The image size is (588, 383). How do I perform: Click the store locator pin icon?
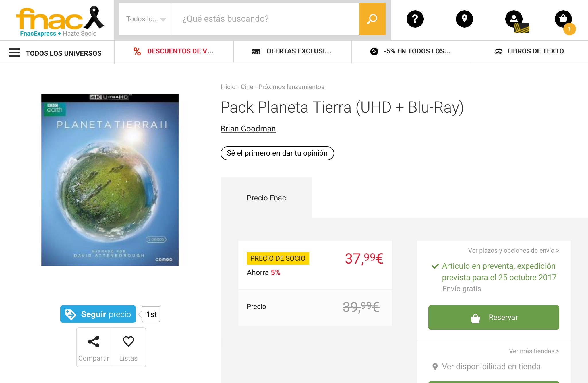(x=464, y=19)
